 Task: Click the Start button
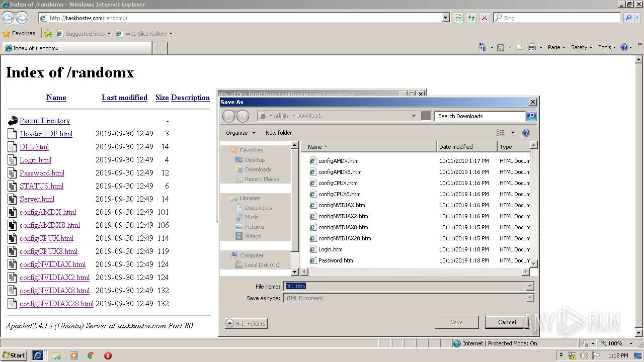[14, 355]
